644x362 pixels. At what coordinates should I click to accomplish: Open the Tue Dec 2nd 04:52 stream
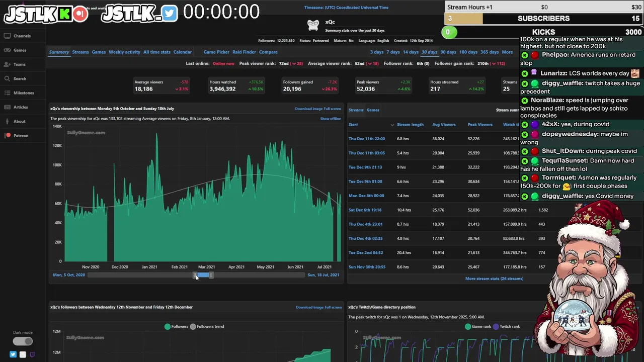point(366,253)
